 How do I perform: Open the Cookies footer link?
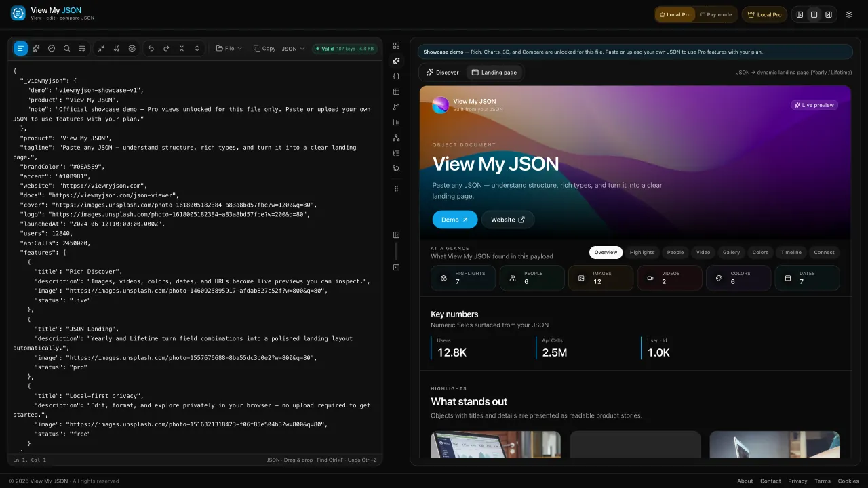click(x=848, y=481)
